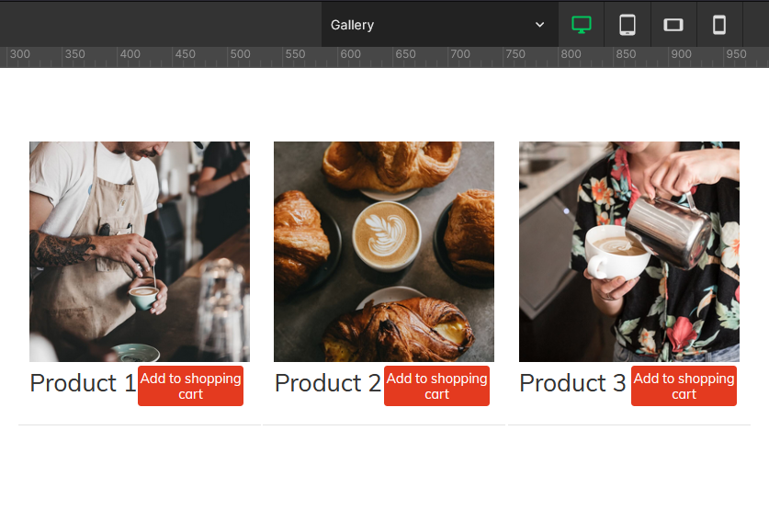
Task: Click the 700 mark on the ruler
Action: [459, 55]
